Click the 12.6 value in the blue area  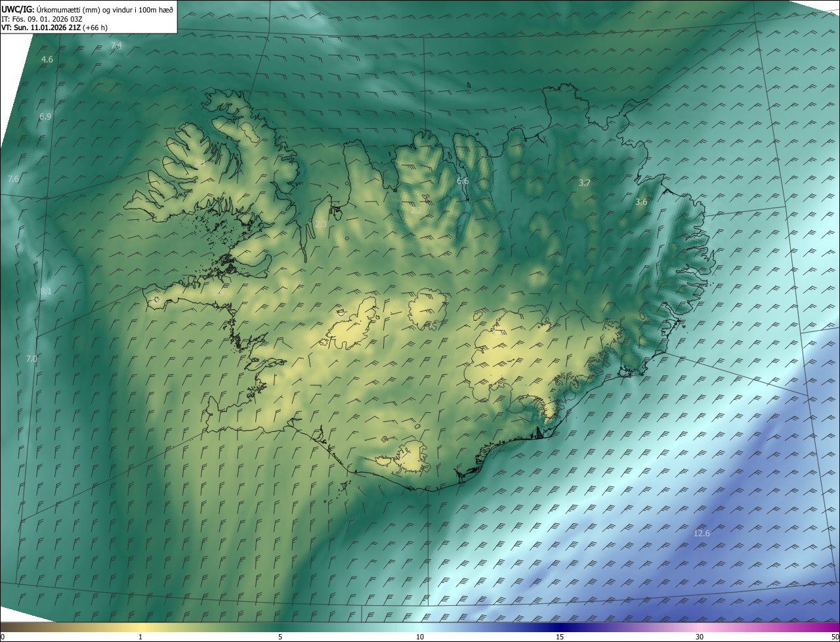pyautogui.click(x=702, y=534)
